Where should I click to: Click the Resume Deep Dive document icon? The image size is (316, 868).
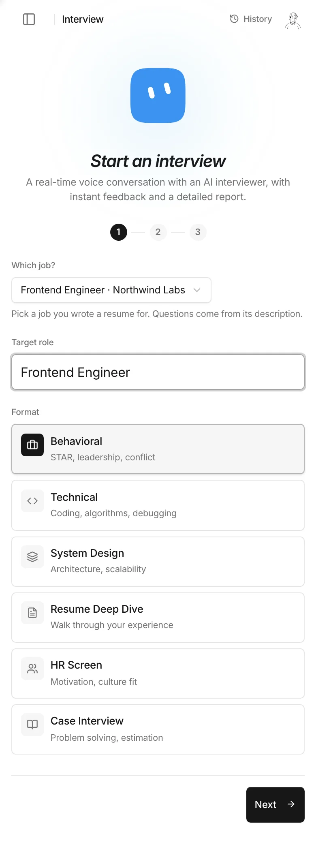[x=32, y=613]
